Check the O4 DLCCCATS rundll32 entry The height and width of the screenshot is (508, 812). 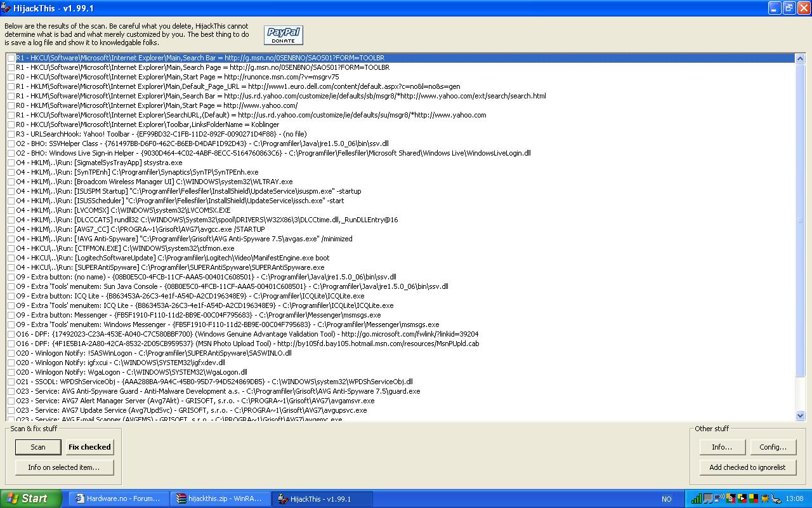pyautogui.click(x=11, y=220)
